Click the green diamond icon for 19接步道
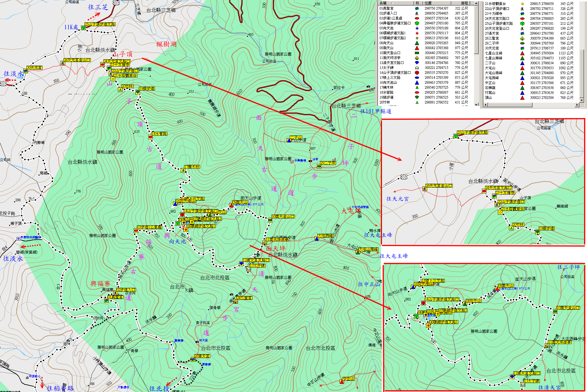The image size is (587, 392). coord(417,97)
